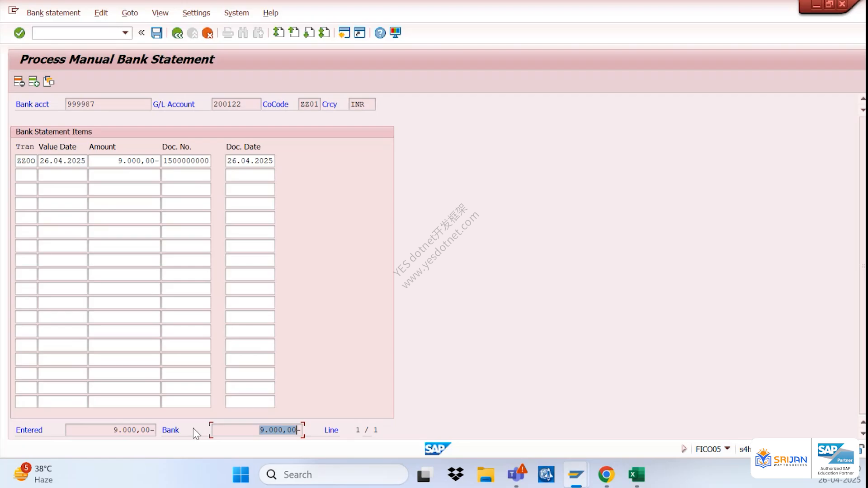Viewport: 868px width, 488px height.
Task: Click the G/L Account field 200122
Action: tap(236, 104)
